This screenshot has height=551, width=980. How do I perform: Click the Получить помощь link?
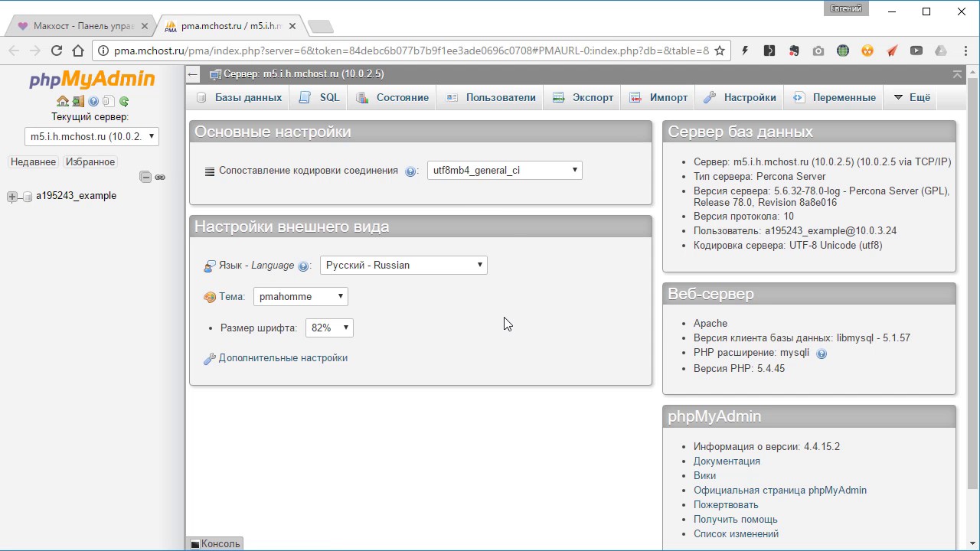[736, 519]
